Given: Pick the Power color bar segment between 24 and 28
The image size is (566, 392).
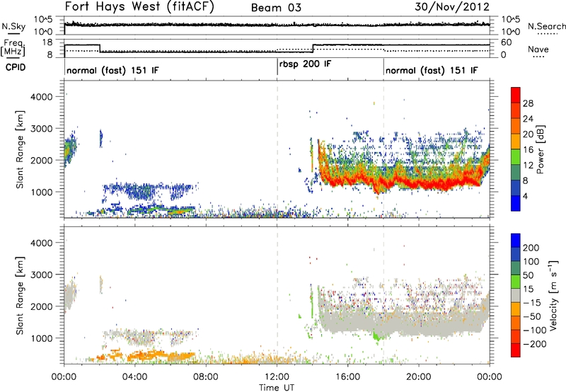Looking at the screenshot, I should 516,111.
